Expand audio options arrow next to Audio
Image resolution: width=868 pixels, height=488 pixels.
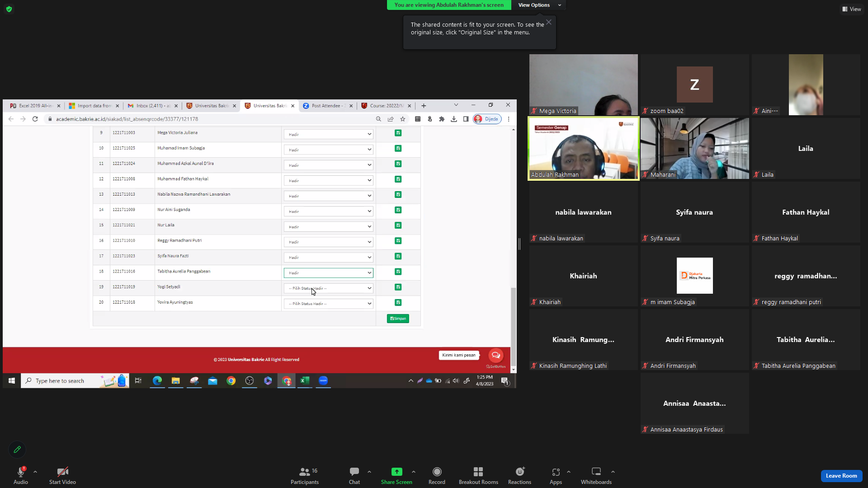[35, 472]
